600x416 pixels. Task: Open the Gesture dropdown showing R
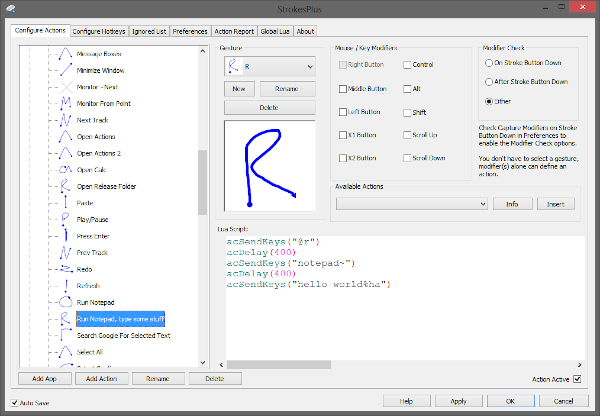point(269,66)
